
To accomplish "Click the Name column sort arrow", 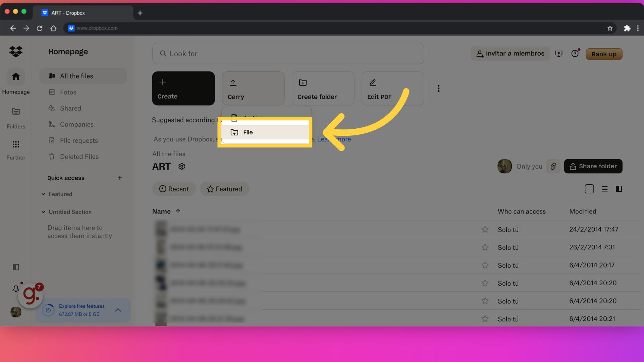I will (177, 211).
